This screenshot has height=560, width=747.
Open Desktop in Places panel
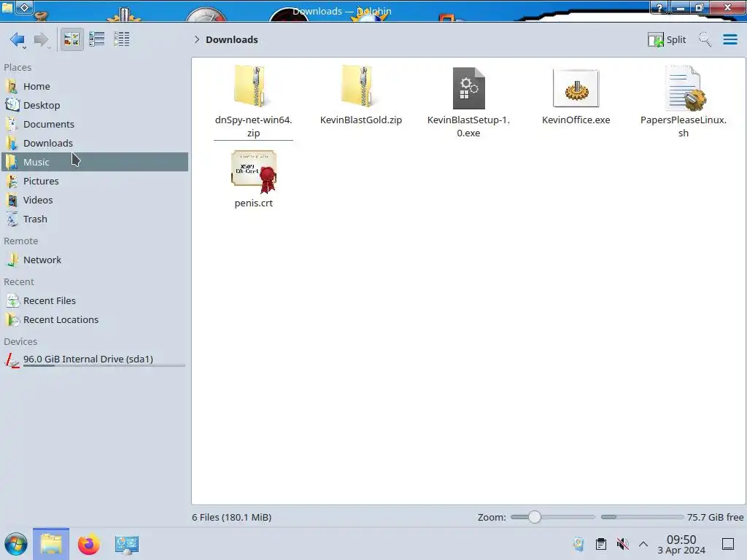click(x=95, y=105)
